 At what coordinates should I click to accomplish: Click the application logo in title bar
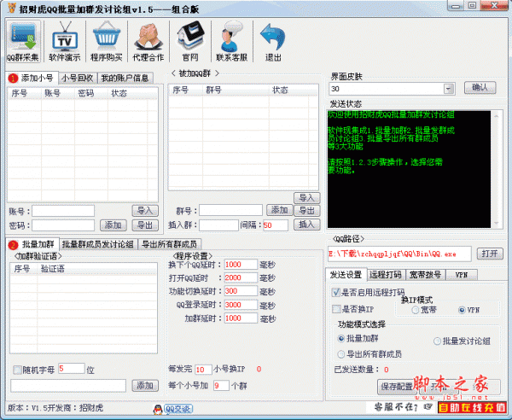(x=12, y=8)
